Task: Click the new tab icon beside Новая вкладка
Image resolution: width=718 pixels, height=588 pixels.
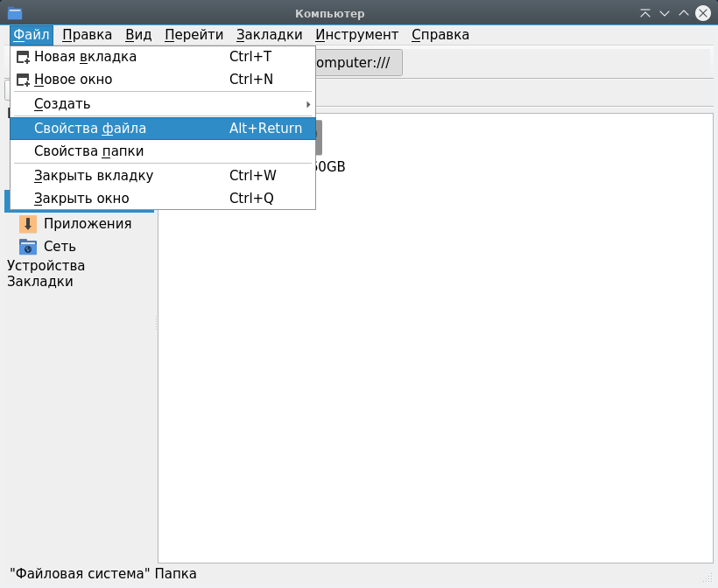Action: point(23,57)
